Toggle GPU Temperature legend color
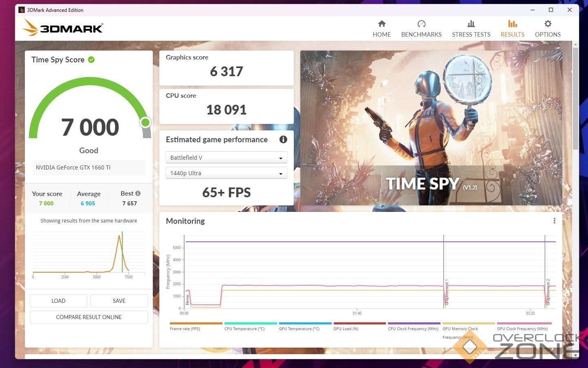Image resolution: width=588 pixels, height=368 pixels. tap(305, 323)
